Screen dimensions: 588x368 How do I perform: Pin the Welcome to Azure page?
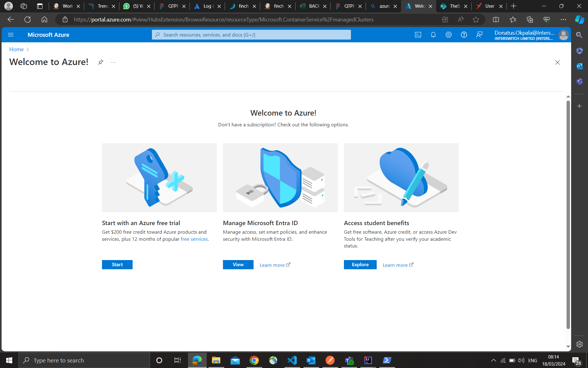tap(100, 62)
